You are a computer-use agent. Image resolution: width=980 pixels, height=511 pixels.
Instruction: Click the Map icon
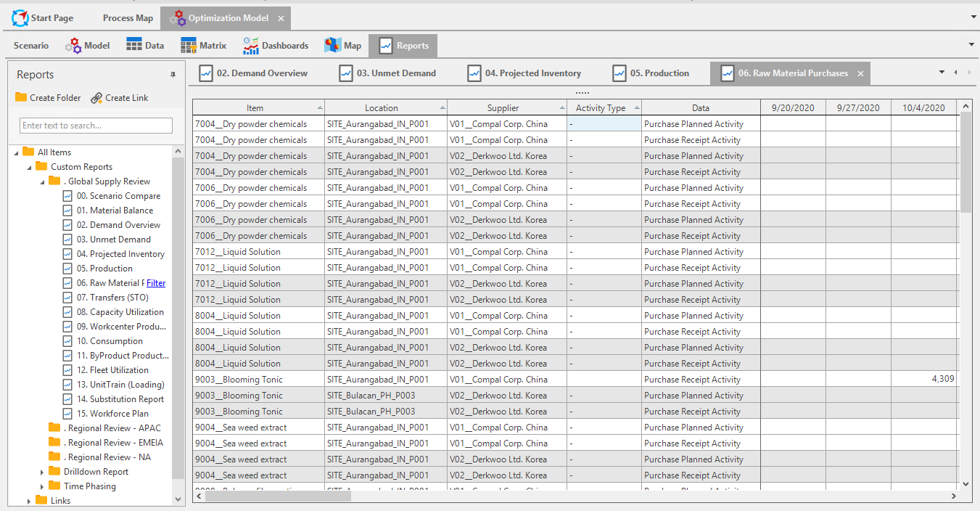(333, 46)
